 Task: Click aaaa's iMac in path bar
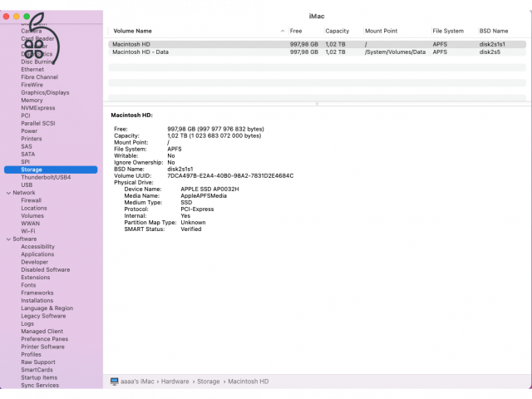137,382
